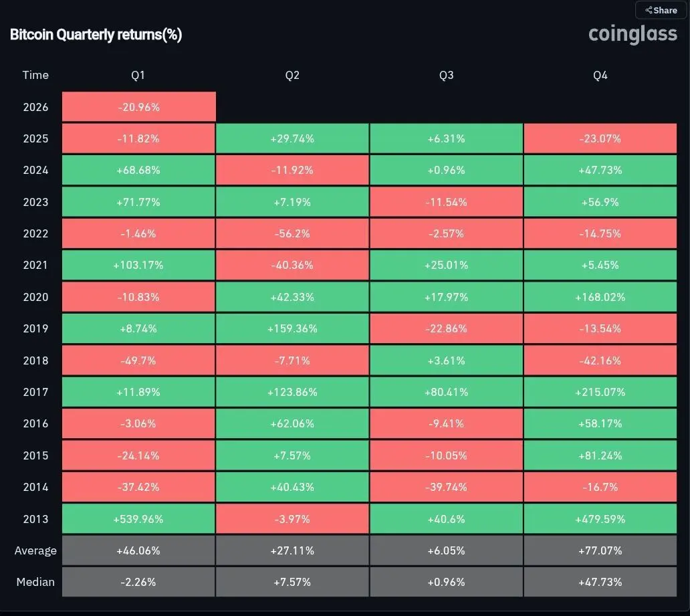Click the Average Q1 cell showing +46.06%
Image resolution: width=690 pixels, height=616 pixels.
pos(138,550)
